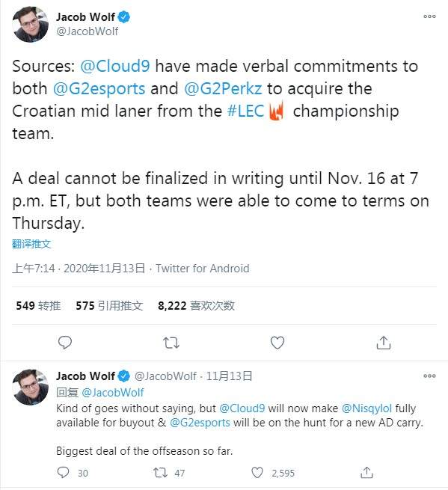This screenshot has width=448, height=490.
Task: Click the 翻译推文 translate tweet link
Action: click(x=31, y=244)
